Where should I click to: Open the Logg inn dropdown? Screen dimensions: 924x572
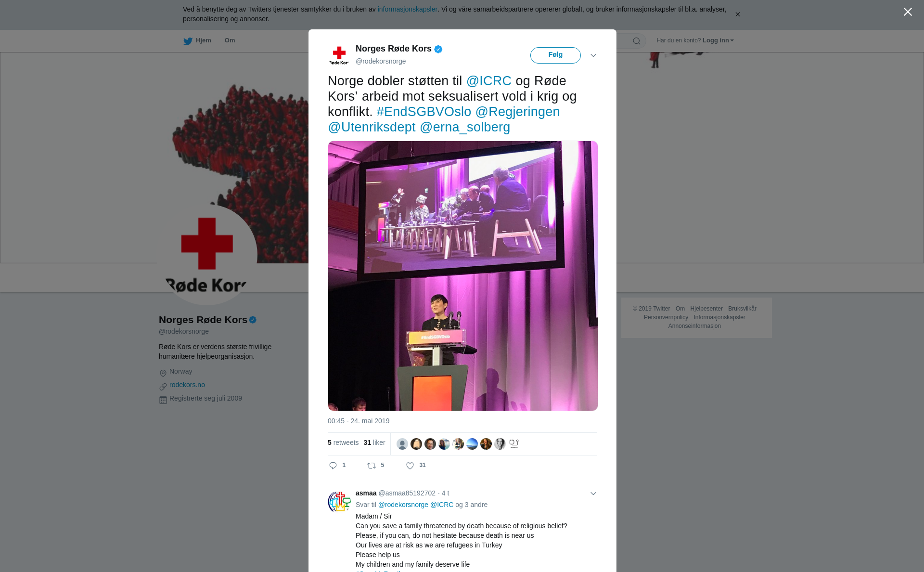pos(718,40)
